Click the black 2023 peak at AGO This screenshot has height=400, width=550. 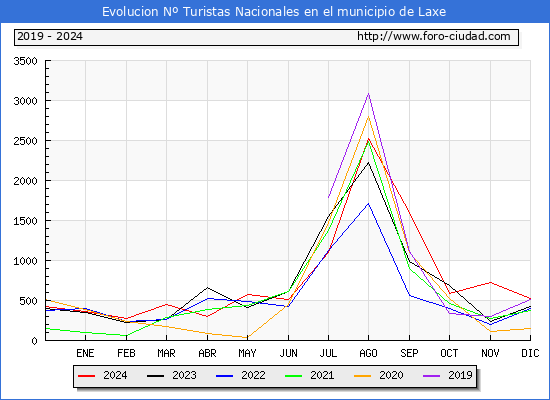pyautogui.click(x=368, y=162)
